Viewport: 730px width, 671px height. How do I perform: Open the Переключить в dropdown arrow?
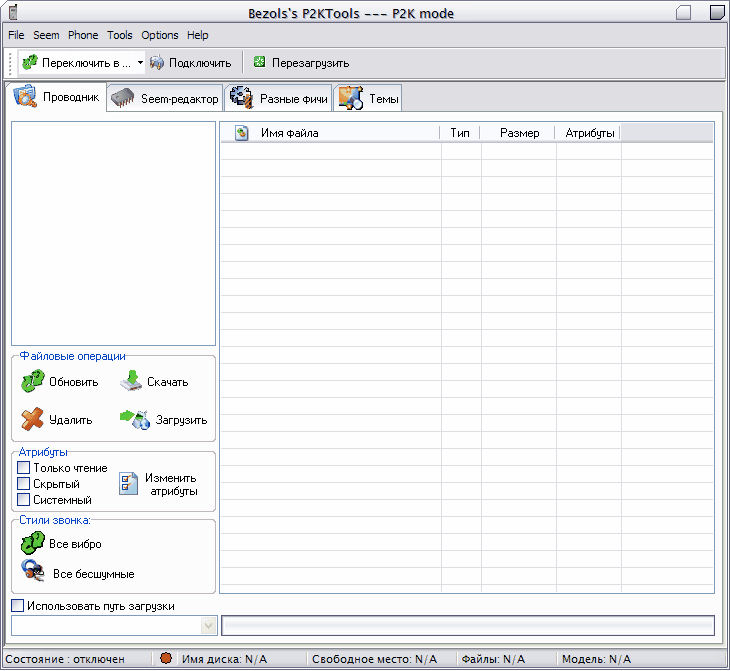pyautogui.click(x=140, y=62)
